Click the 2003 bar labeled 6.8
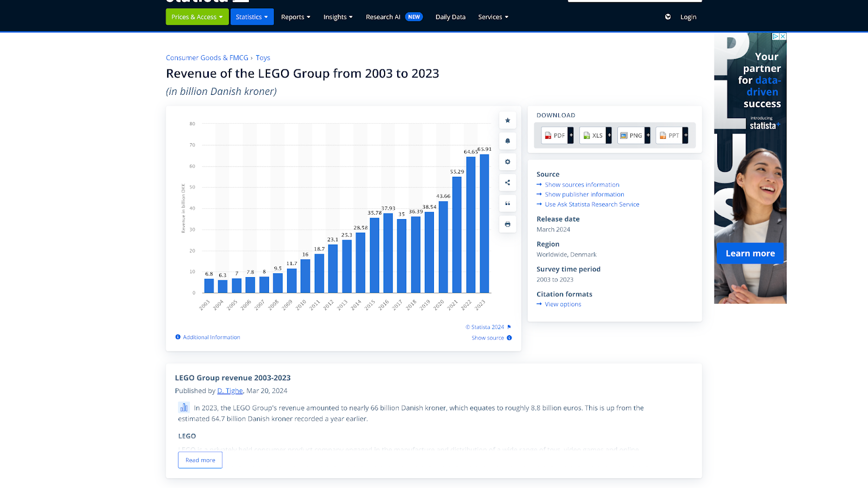Viewport: 868px width, 488px height. [x=209, y=286]
